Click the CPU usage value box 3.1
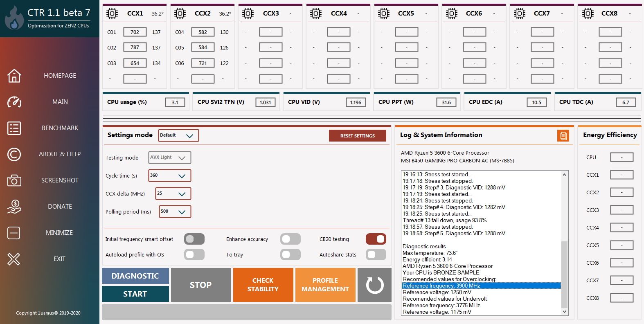The width and height of the screenshot is (644, 324). (x=175, y=103)
